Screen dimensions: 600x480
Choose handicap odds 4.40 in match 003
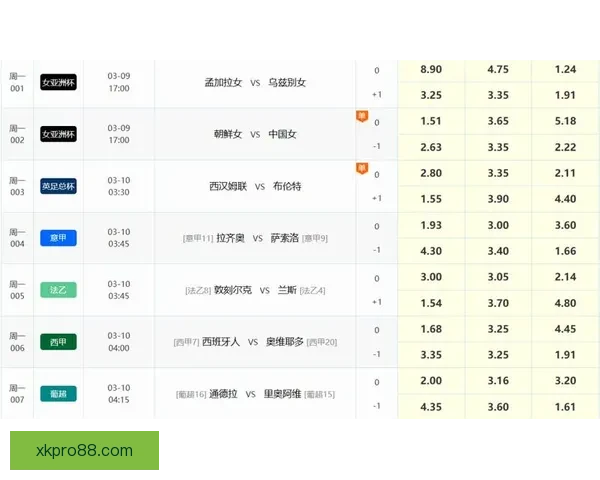[x=565, y=199]
